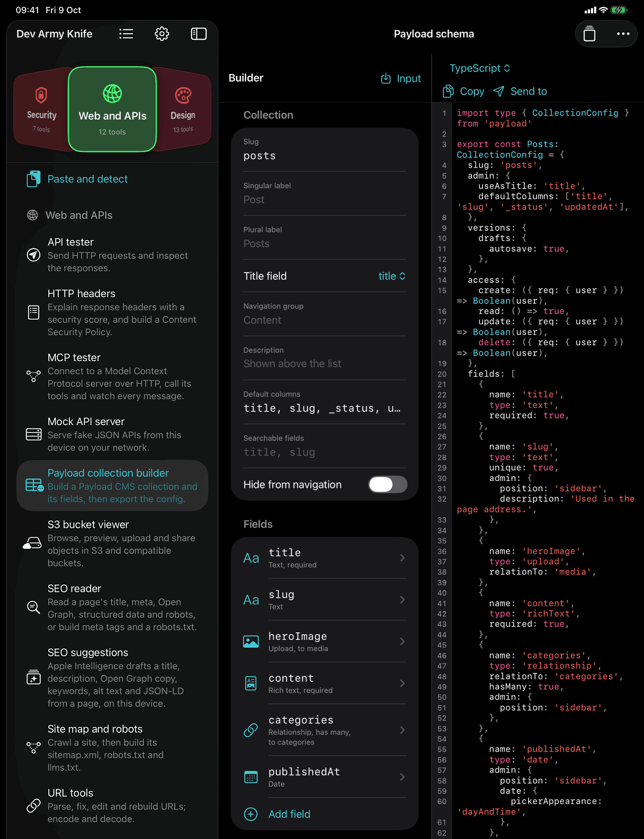The height and width of the screenshot is (839, 644).
Task: Expand the publishedAt field row chevron
Action: coord(402,777)
